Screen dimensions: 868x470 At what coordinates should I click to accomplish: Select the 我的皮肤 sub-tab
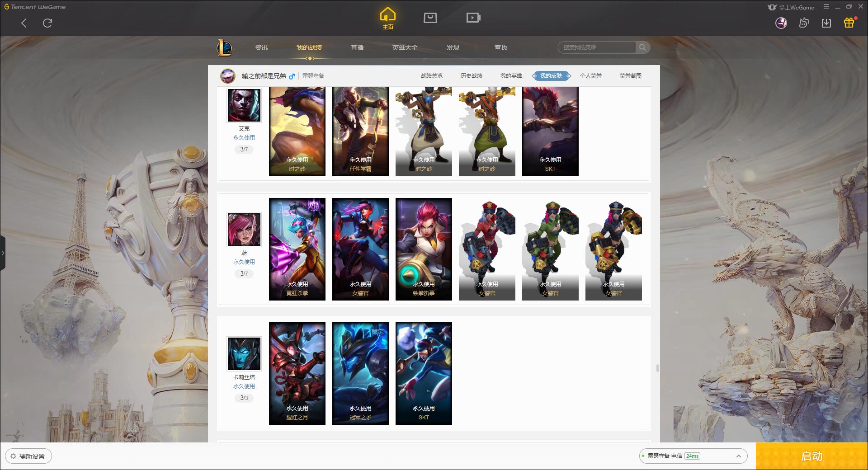click(551, 76)
